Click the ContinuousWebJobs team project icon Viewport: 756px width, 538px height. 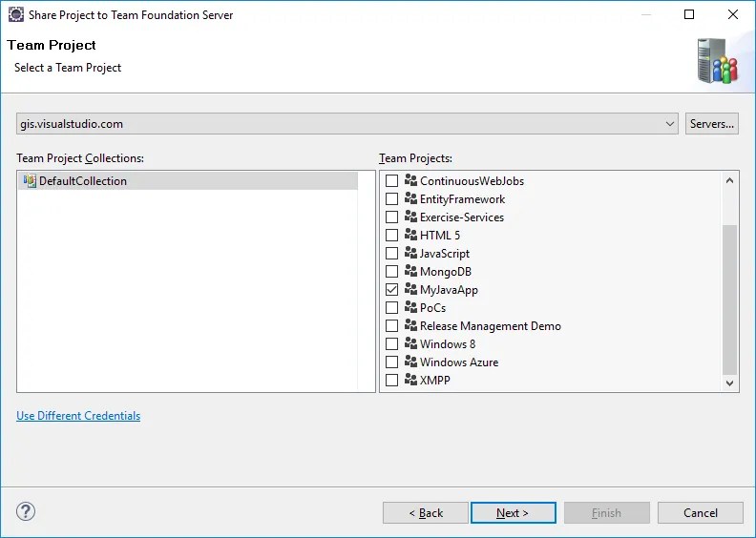click(410, 180)
